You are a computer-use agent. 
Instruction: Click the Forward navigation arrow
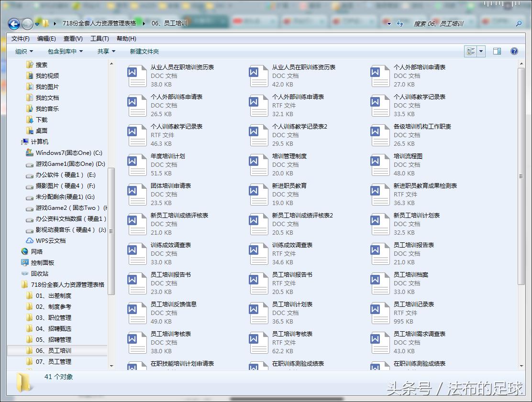(x=26, y=24)
